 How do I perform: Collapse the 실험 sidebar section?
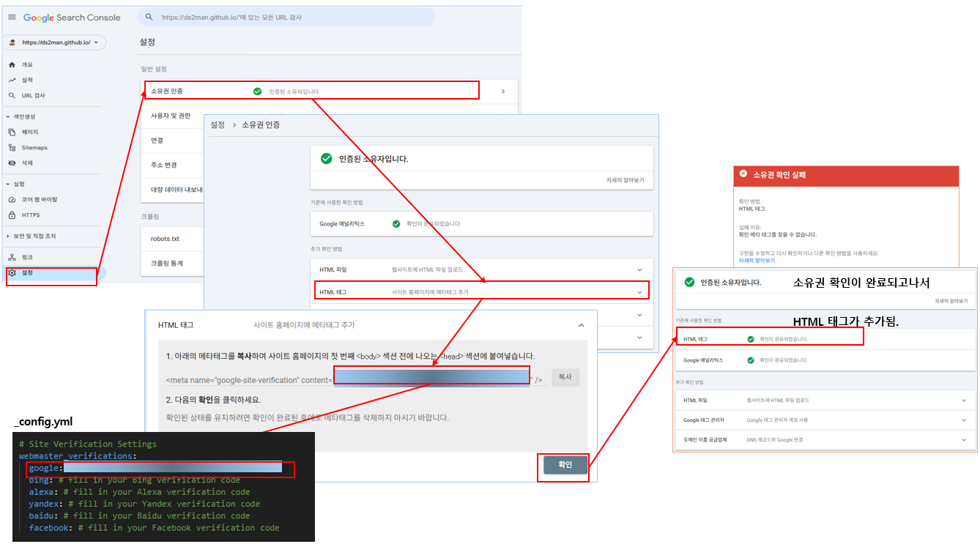[7, 184]
